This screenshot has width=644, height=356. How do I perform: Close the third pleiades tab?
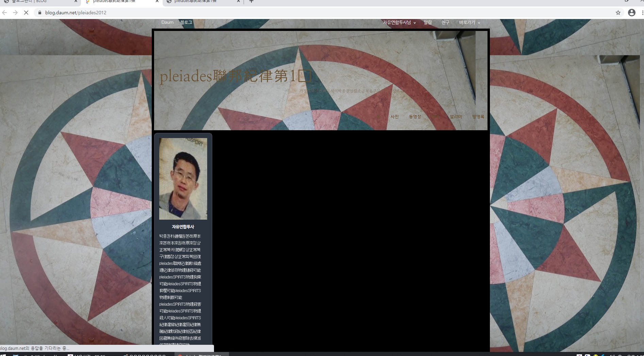coord(238,1)
